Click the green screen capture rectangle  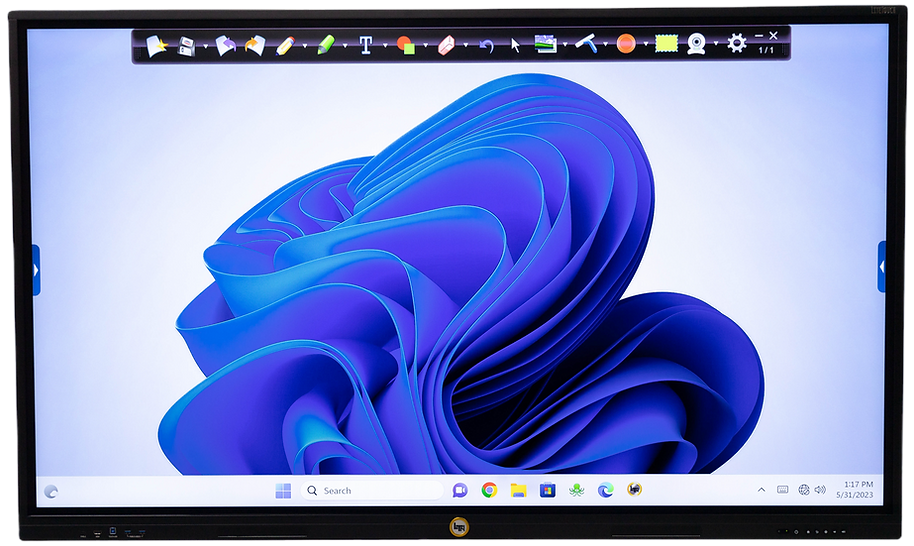[666, 43]
